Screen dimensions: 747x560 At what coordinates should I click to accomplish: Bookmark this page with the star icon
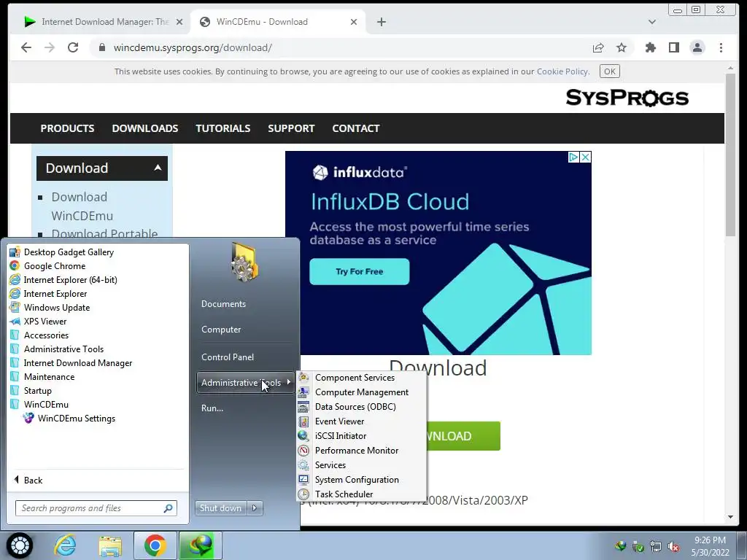(622, 47)
